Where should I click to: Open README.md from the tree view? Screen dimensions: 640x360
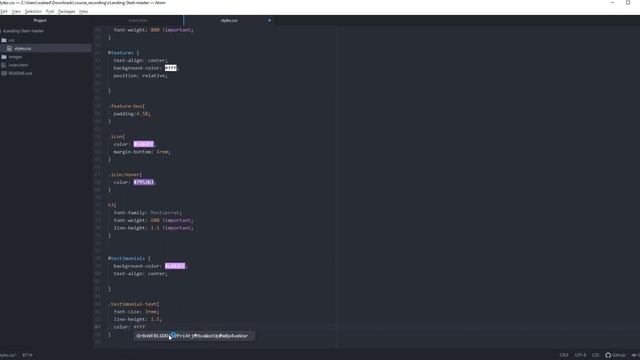[x=20, y=73]
